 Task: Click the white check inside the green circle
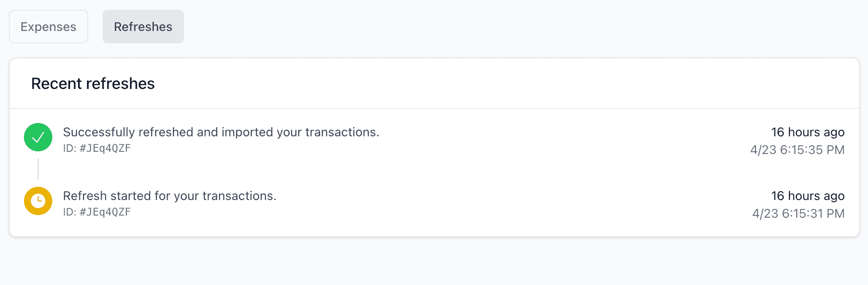click(x=38, y=137)
